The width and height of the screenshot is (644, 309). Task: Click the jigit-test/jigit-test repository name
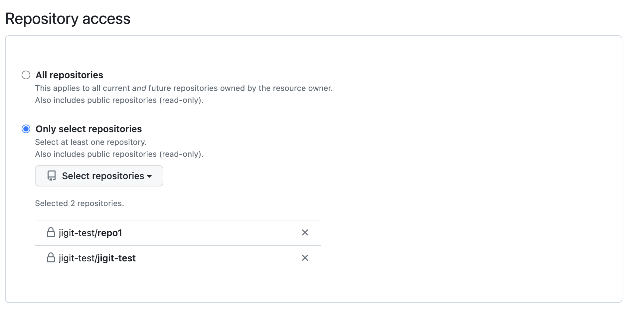click(x=97, y=258)
